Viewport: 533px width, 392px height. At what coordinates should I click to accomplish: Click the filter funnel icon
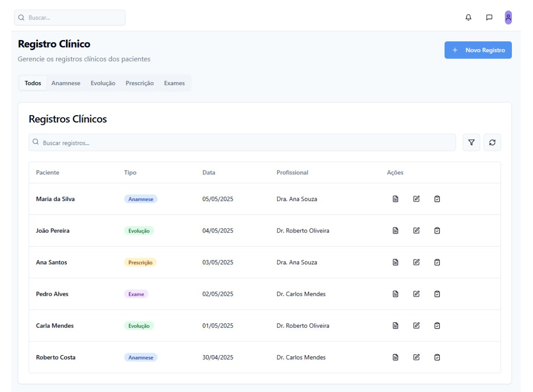(471, 142)
